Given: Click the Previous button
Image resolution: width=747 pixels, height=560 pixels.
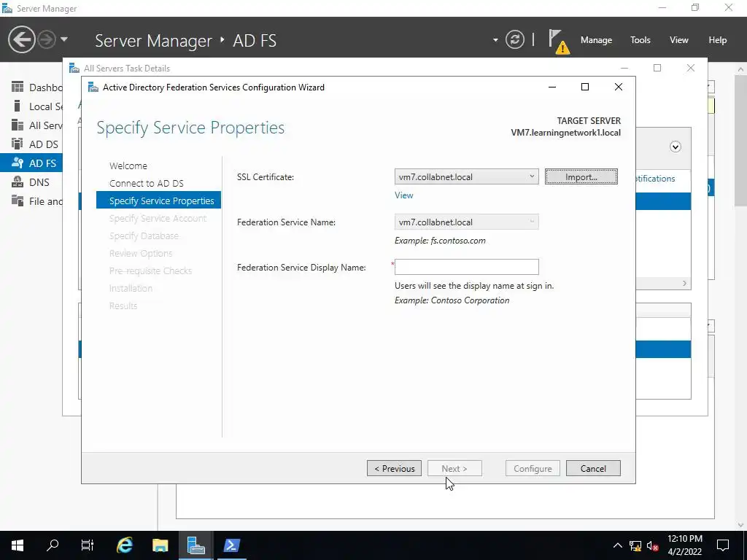Looking at the screenshot, I should 394,468.
